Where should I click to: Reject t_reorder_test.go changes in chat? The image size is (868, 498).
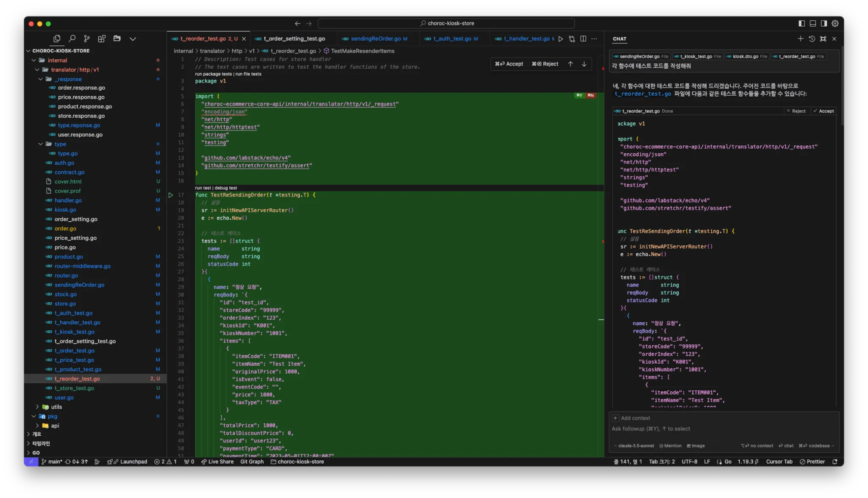pos(796,111)
